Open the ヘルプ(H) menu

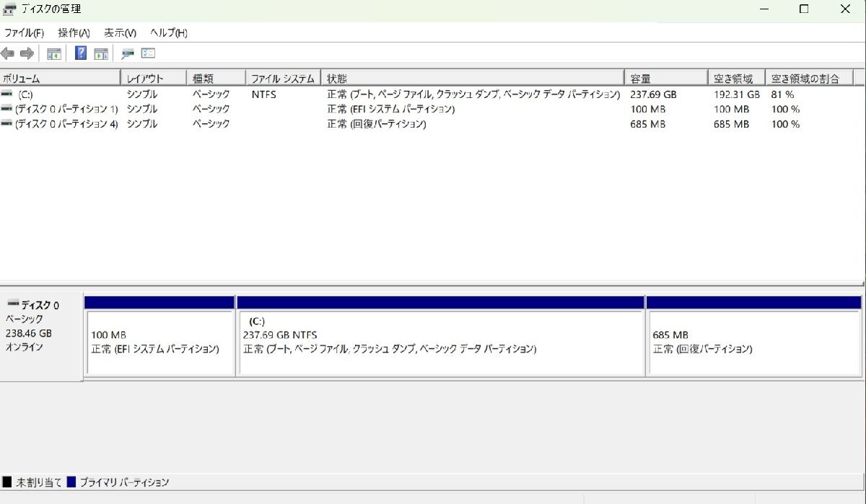click(x=169, y=33)
